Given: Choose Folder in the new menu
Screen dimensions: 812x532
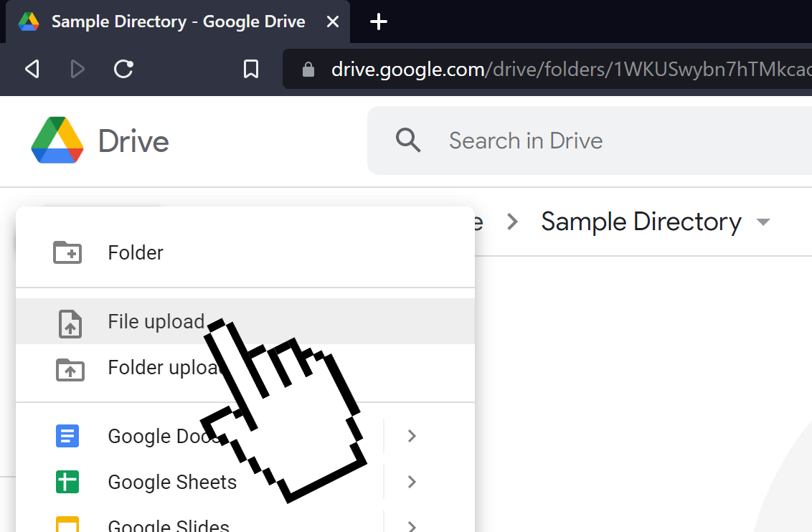Looking at the screenshot, I should tap(245, 252).
